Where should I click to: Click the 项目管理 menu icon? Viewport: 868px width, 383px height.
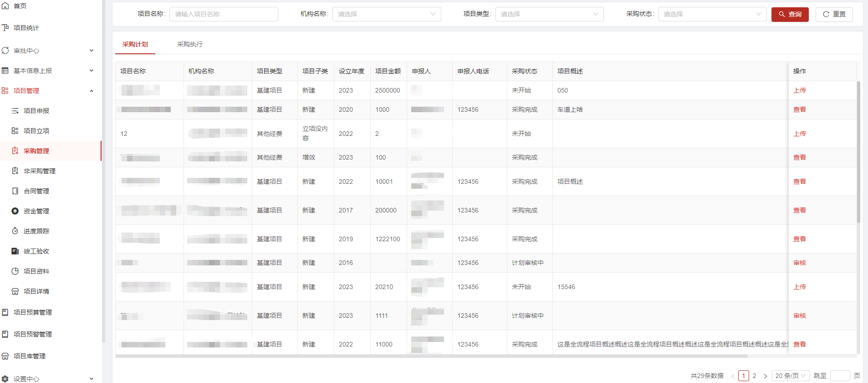coord(5,91)
